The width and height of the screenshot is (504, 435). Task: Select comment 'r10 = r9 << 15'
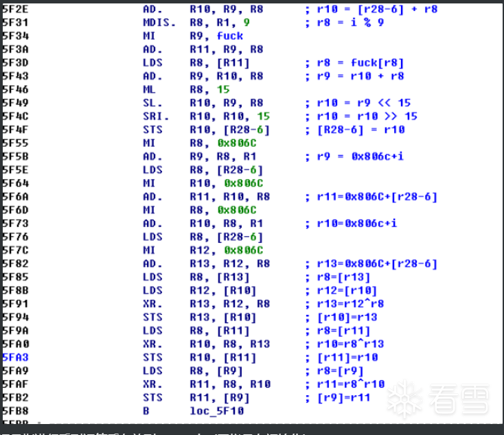[364, 103]
